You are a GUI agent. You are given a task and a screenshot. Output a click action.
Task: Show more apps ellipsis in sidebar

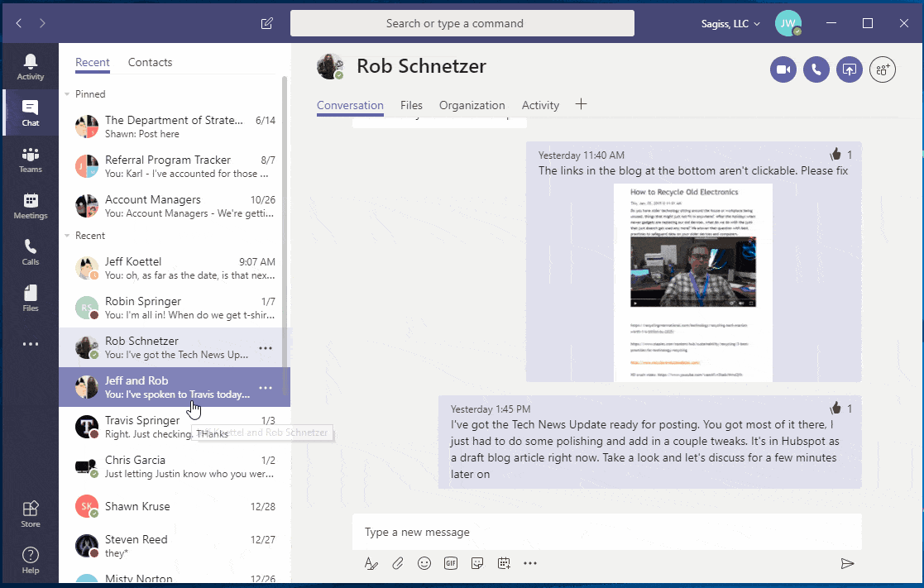click(30, 344)
